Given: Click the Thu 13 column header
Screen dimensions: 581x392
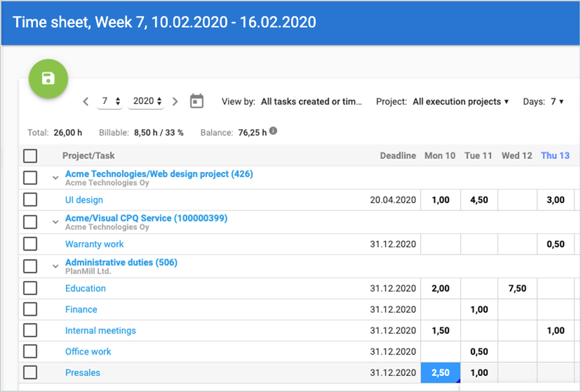Looking at the screenshot, I should 555,156.
